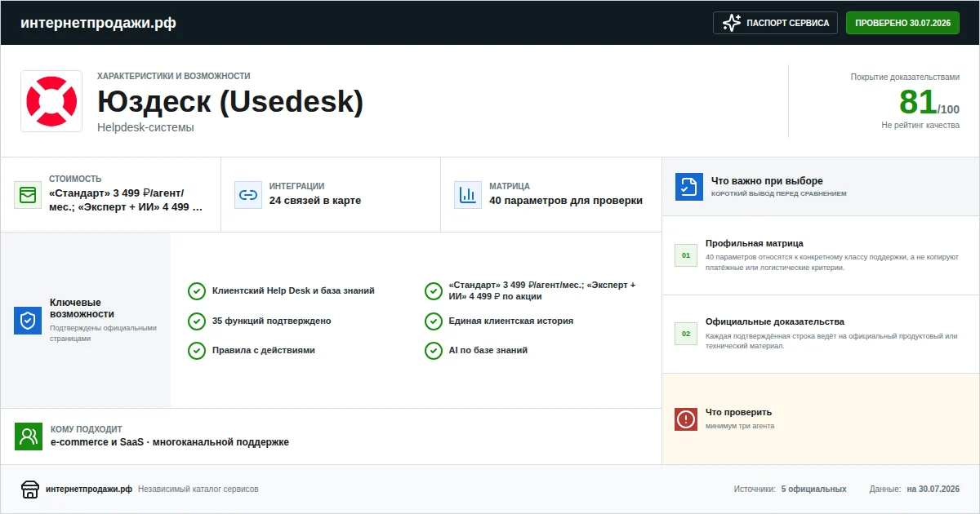Click the на 30.07.2026 data date
980x514 pixels.
tap(933, 490)
